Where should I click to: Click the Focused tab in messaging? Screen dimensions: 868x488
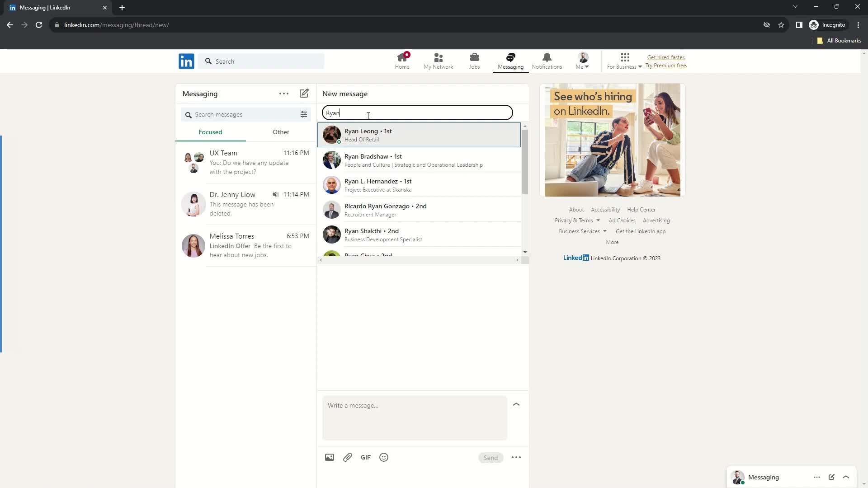(x=210, y=131)
